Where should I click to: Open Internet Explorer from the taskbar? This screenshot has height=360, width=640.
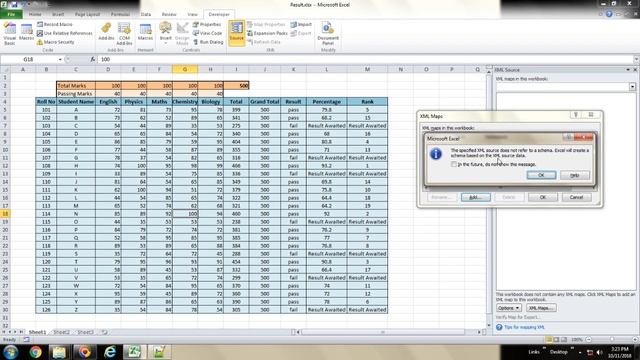coord(109,352)
